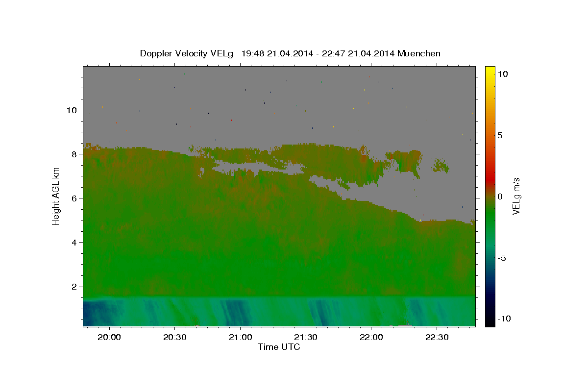Click the '21:00' time tick label
Viewport: 588px width, 392px height.
click(240, 338)
